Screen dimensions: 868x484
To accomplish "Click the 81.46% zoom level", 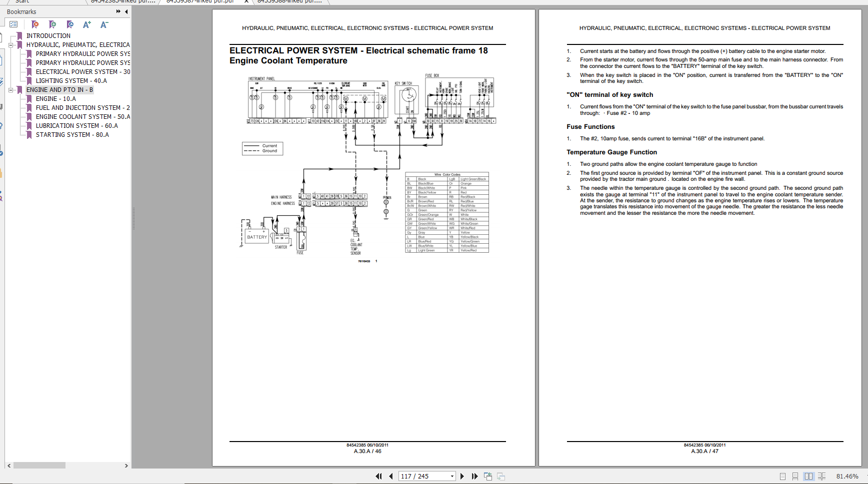I will click(847, 477).
